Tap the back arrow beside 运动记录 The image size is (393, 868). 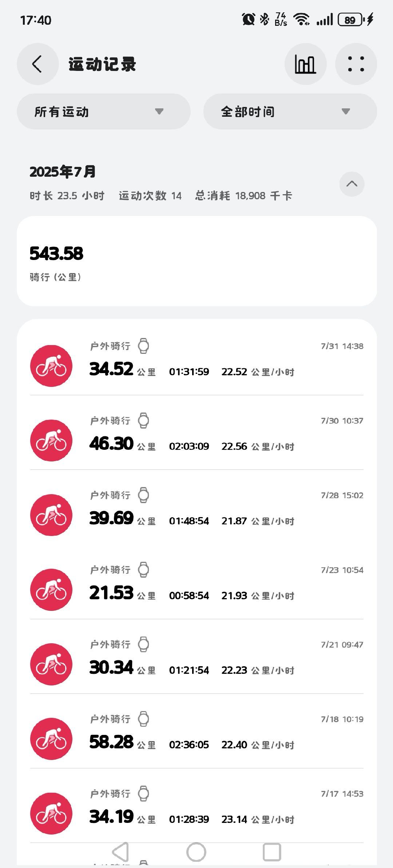(x=37, y=64)
